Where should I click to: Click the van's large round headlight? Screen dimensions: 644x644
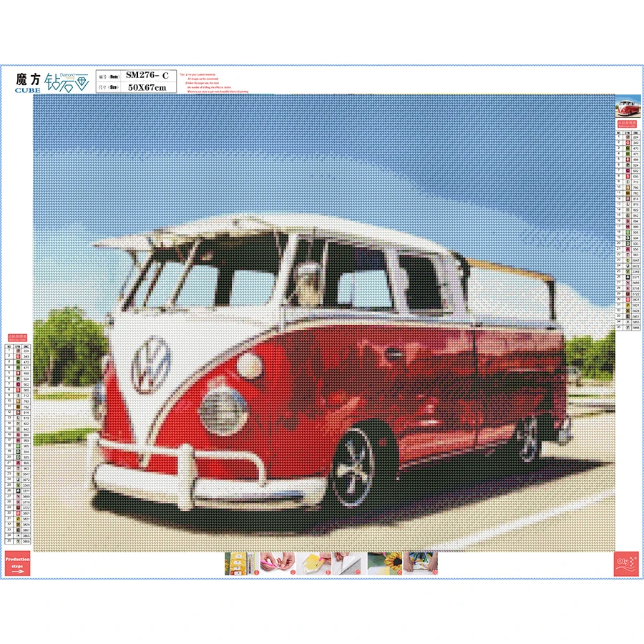(x=223, y=411)
